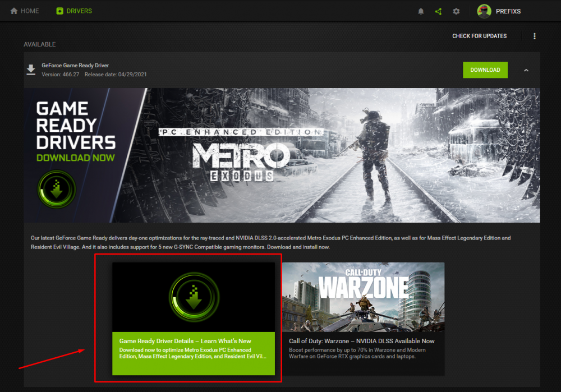Open the notifications bell icon
Viewport: 561px width, 392px height.
[421, 11]
